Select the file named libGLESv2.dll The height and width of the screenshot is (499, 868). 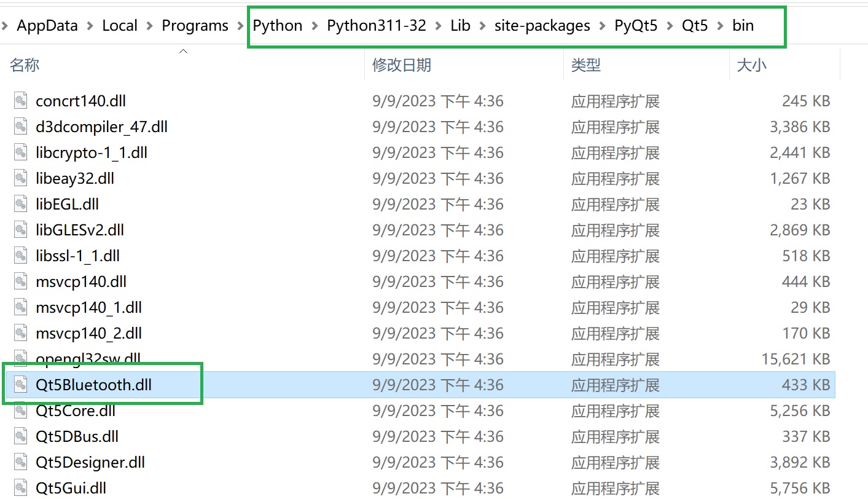click(80, 230)
